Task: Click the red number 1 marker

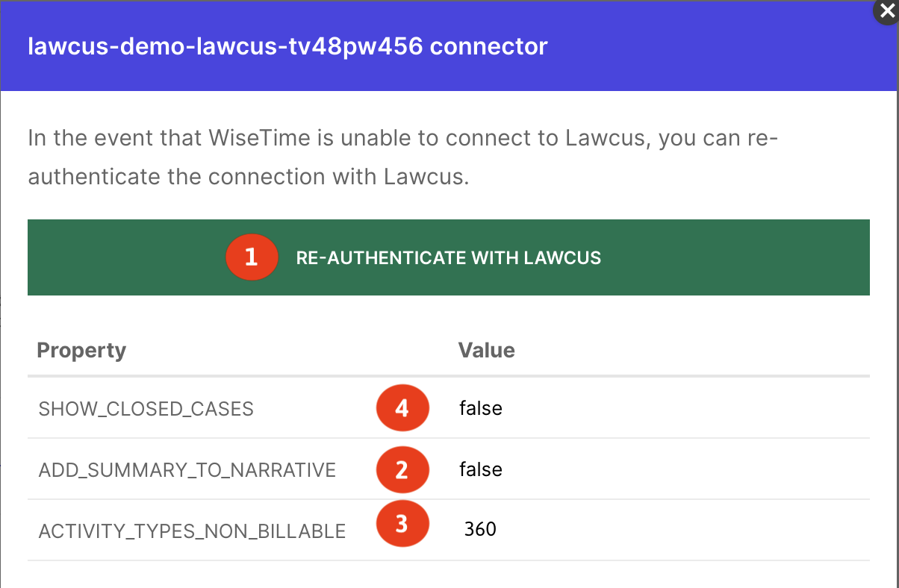Action: tap(252, 257)
